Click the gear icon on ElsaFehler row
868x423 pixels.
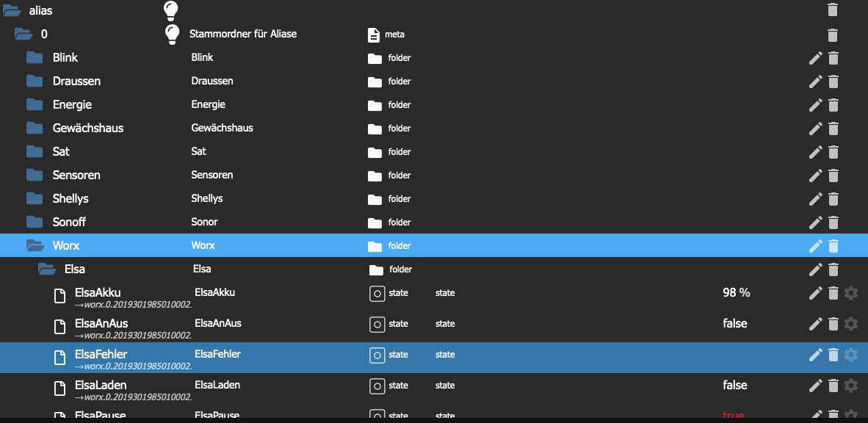pos(850,355)
